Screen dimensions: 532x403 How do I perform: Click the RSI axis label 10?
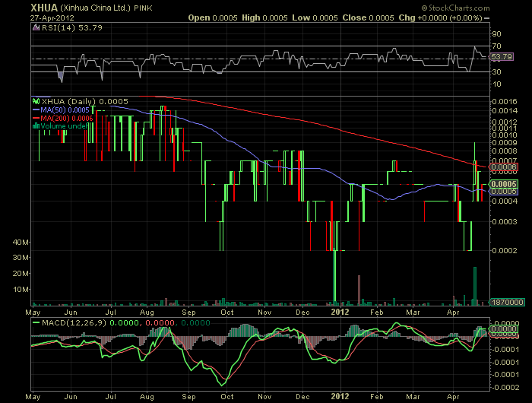click(496, 84)
